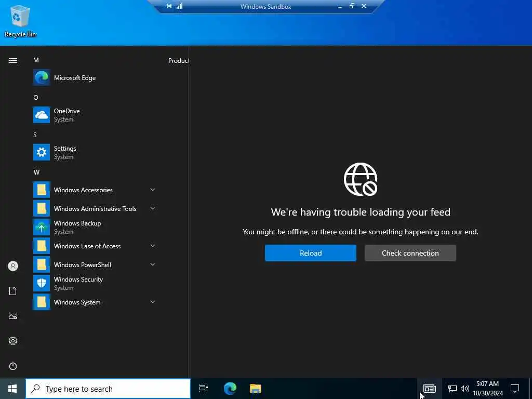
Task: Click the volume speaker icon in the tray
Action: click(465, 389)
